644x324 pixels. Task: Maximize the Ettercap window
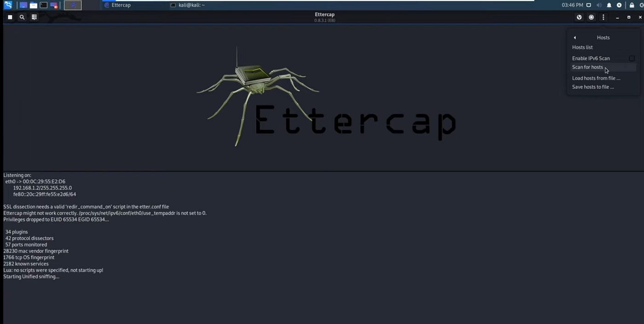click(x=629, y=17)
